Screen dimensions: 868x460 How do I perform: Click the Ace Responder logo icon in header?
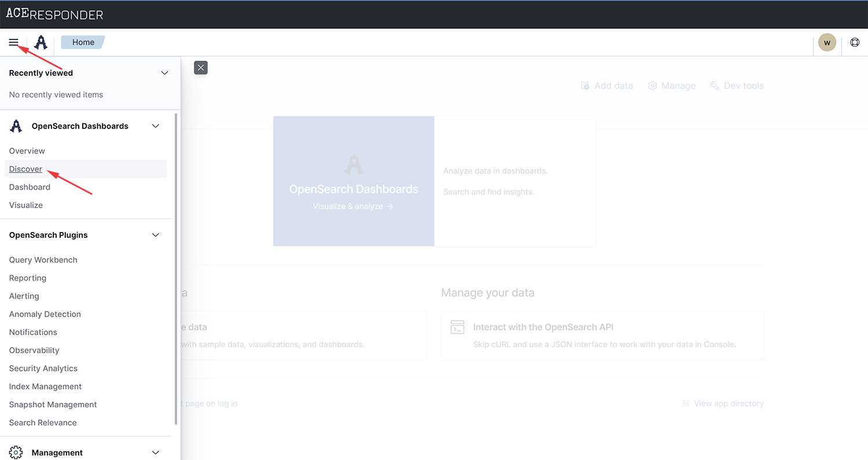point(41,42)
